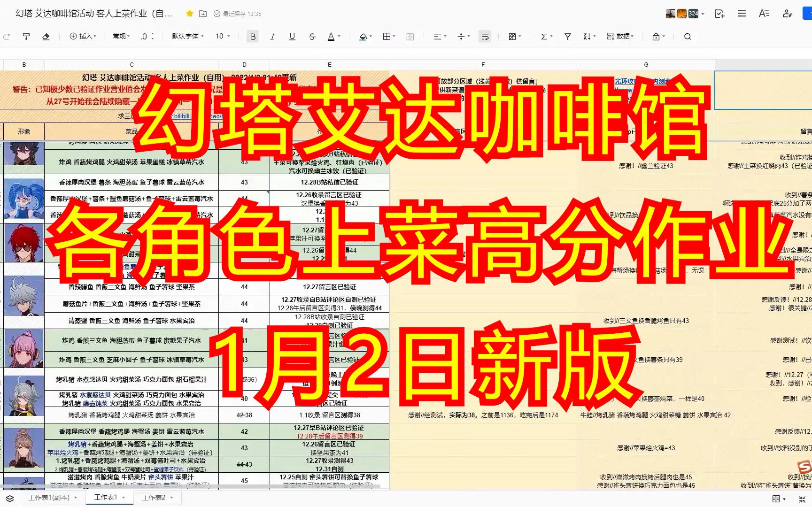Toggle italic formatting
The image size is (812, 507).
coord(272,37)
